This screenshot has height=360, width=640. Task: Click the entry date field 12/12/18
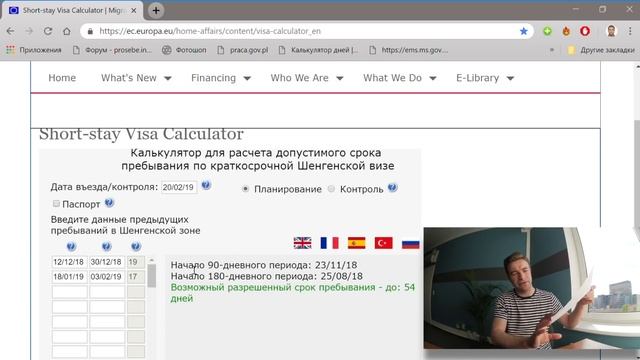point(69,262)
